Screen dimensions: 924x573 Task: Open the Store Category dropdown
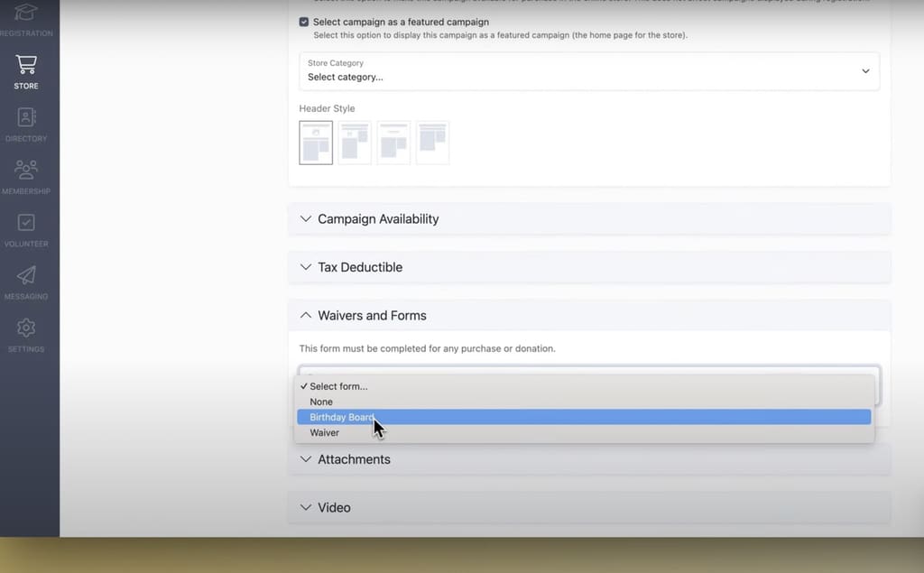[x=589, y=70]
